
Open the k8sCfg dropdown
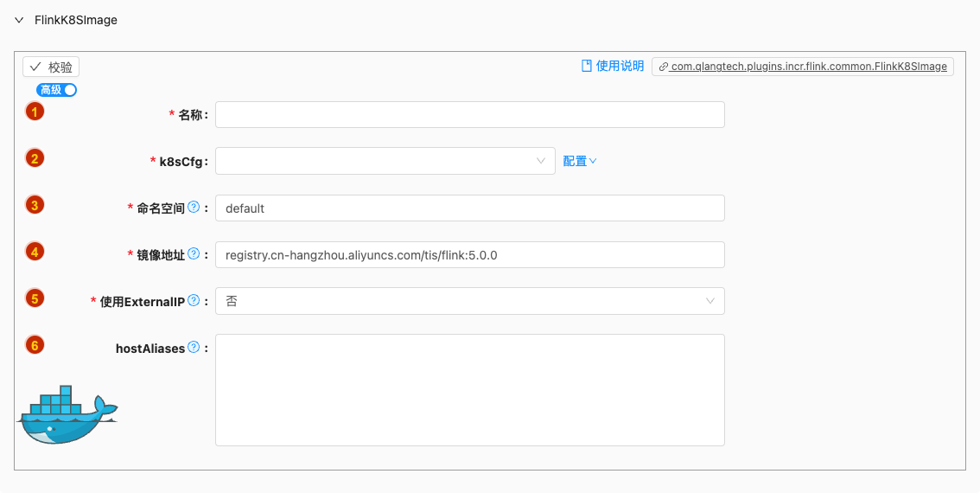tap(385, 161)
